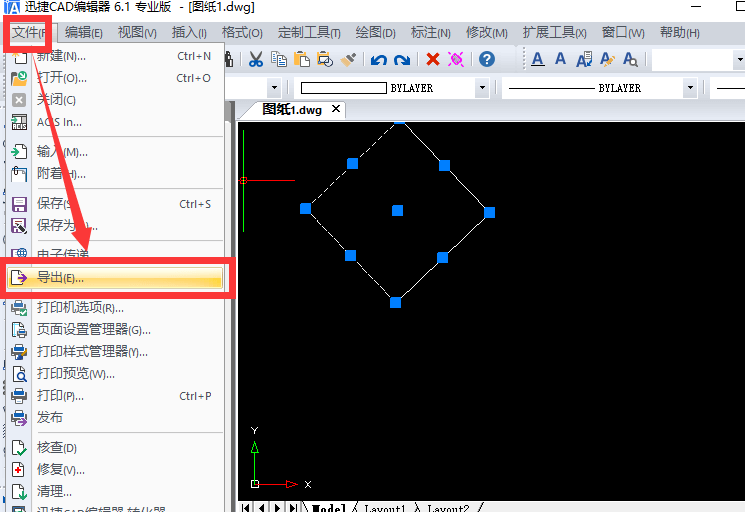Choose 页面设置管理器(G)... menu entry
This screenshot has width=745, height=512.
tap(115, 330)
